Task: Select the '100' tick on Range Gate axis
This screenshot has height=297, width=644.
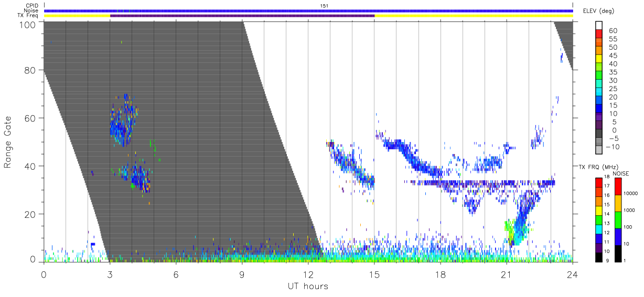Action: coord(28,25)
